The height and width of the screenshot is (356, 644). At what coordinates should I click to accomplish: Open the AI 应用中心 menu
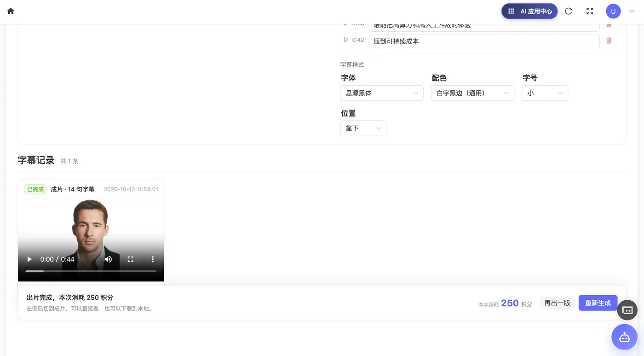click(x=529, y=11)
